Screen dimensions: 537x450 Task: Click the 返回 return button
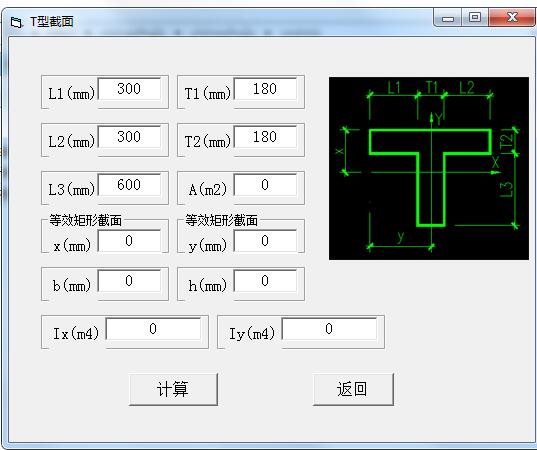353,389
